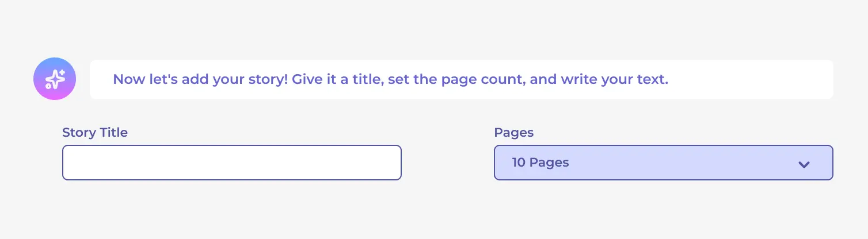Toggle the Pages list with chevron arrow
The image size is (868, 239).
[x=804, y=164]
